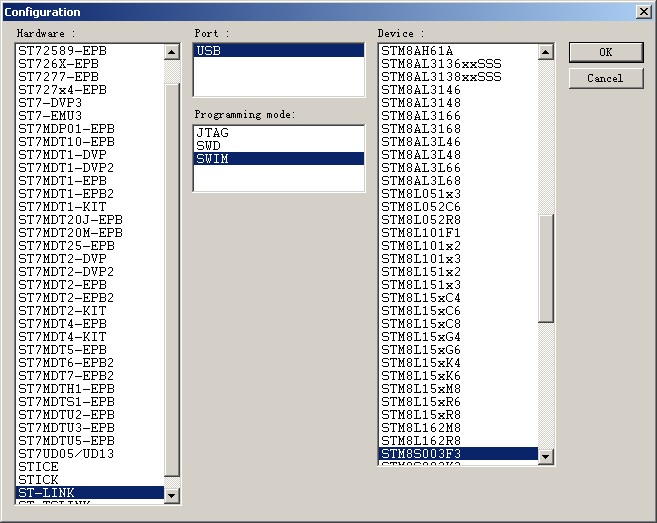Select ST7MDTU3-EPB hardware
This screenshot has width=657, height=523.
pyautogui.click(x=90, y=427)
